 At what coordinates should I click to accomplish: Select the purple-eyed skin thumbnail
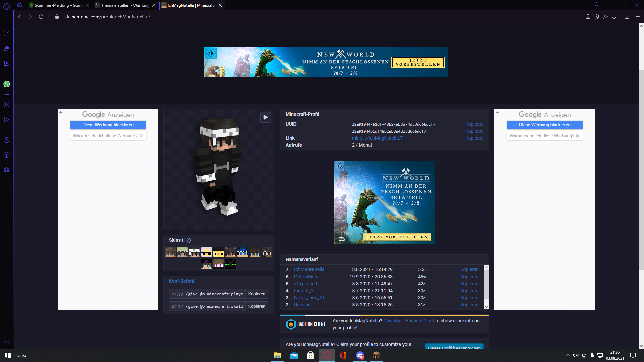(219, 264)
